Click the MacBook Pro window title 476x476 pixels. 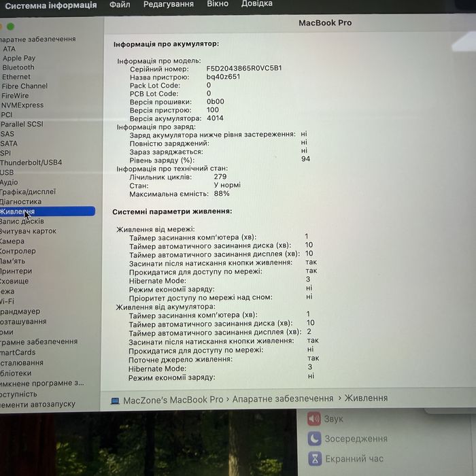point(325,22)
